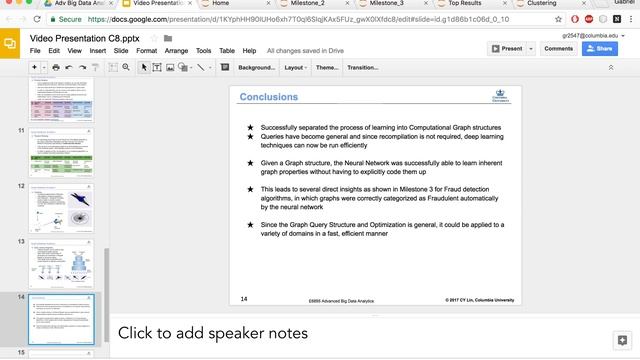Click the undo arrow icon
Screen dimensions: 640x360
pyautogui.click(x=69, y=67)
